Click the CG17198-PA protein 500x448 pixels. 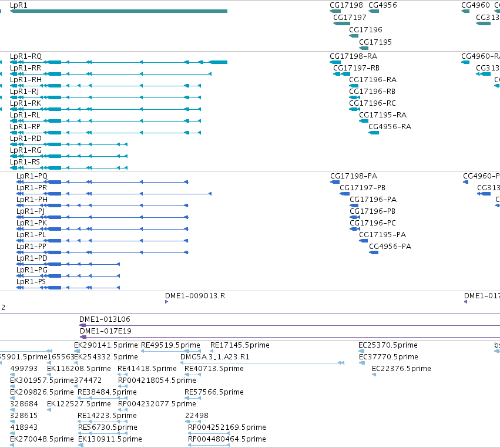pyautogui.click(x=335, y=182)
